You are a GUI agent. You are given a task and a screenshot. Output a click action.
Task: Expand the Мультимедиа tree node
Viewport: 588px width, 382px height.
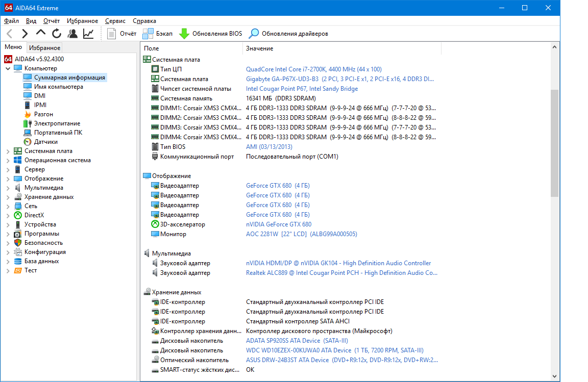pos(8,188)
